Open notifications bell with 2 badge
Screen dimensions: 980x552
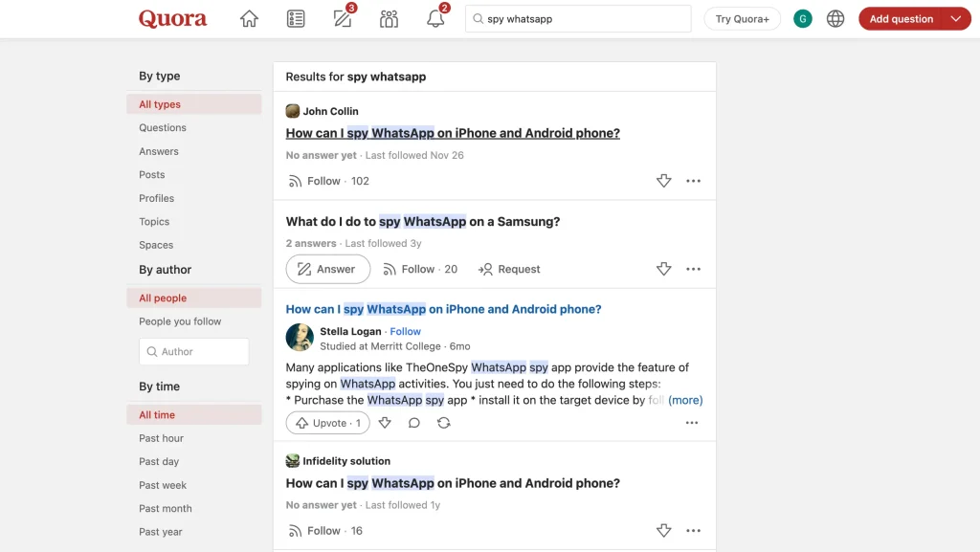click(x=435, y=19)
